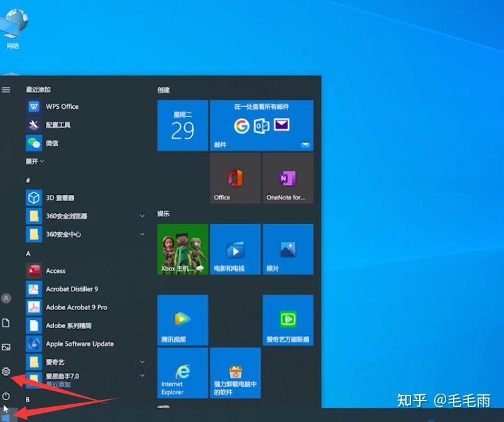Launch Internet Explorer from its tile
504x422 pixels.
tap(182, 373)
